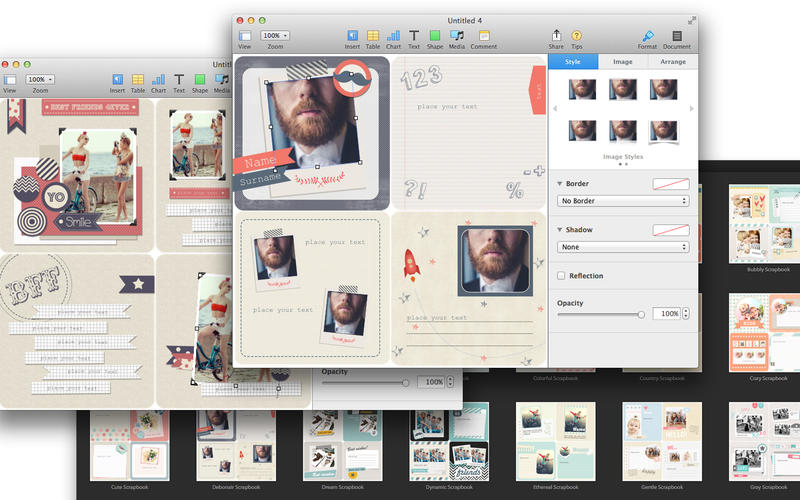Choose the Gray Scrapbook template
The image size is (800, 500).
tap(764, 442)
